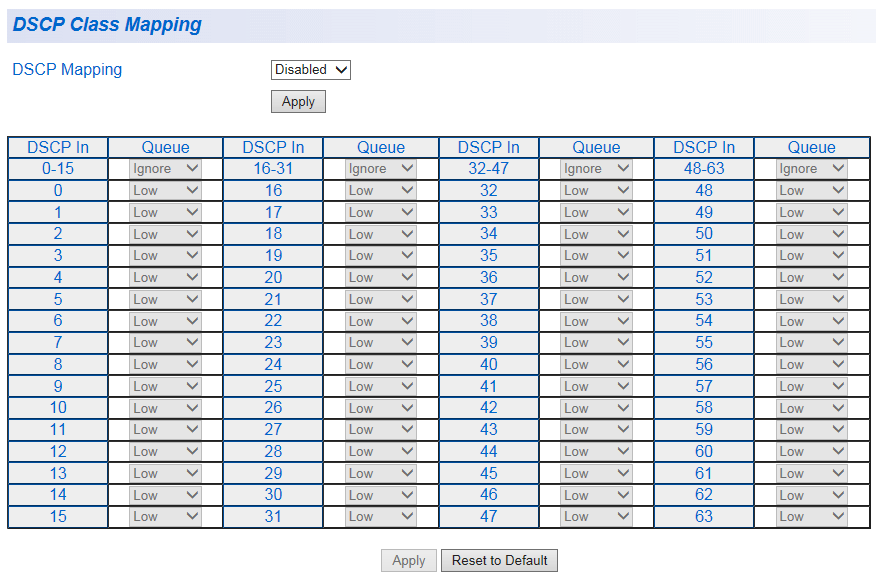Open the Queue dropdown for DSCP 56
The height and width of the screenshot is (588, 884).
click(x=811, y=364)
